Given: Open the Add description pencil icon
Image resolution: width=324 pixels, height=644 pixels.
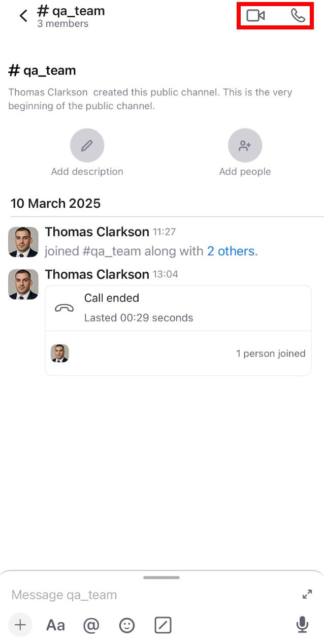Looking at the screenshot, I should tap(87, 145).
